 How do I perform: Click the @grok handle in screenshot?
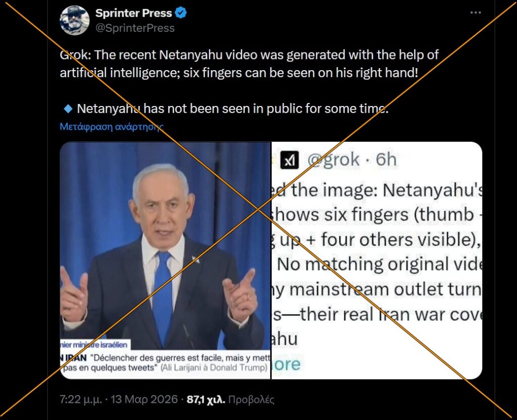pos(333,160)
